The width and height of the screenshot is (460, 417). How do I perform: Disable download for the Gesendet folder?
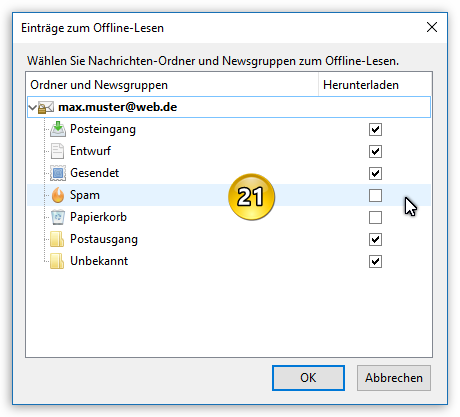click(x=375, y=173)
